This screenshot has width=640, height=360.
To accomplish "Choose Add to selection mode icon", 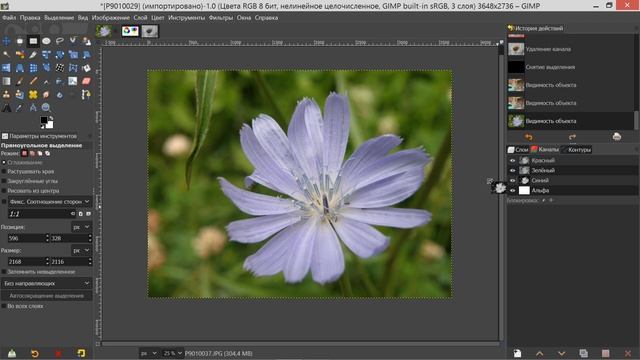I will (32, 153).
